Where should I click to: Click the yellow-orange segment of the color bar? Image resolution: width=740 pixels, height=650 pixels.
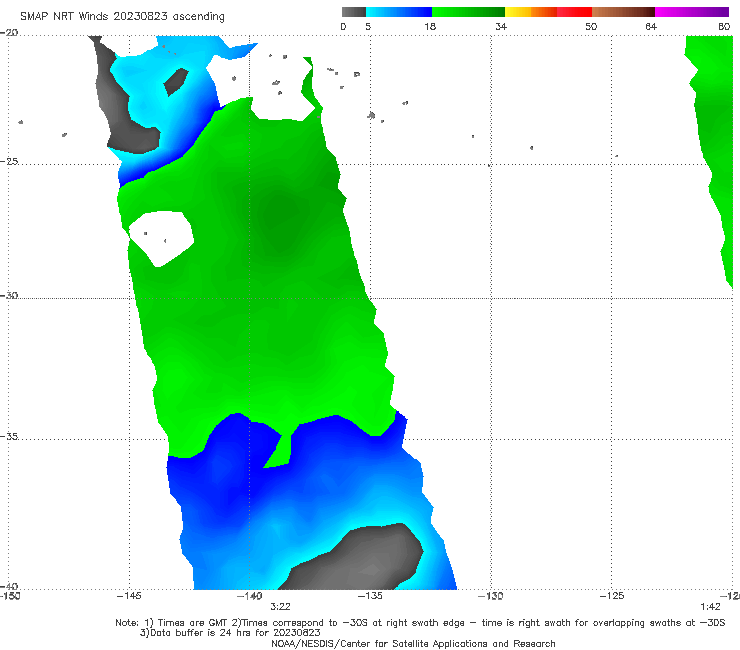pyautogui.click(x=531, y=12)
